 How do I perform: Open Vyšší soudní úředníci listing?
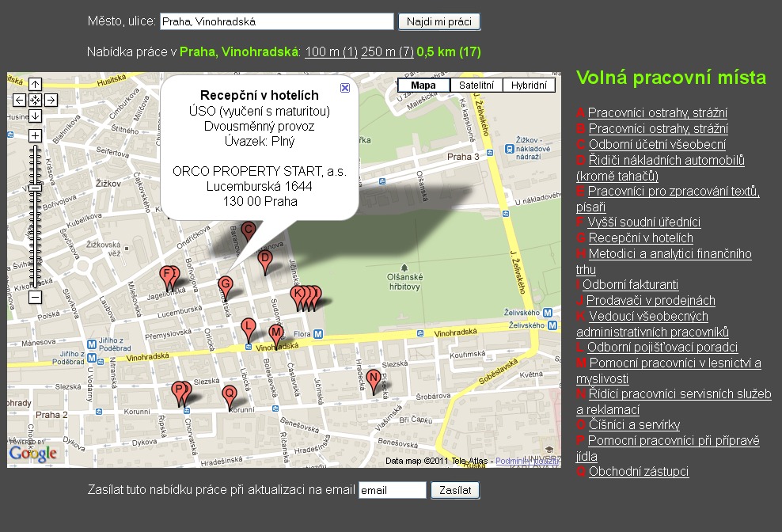pos(643,222)
